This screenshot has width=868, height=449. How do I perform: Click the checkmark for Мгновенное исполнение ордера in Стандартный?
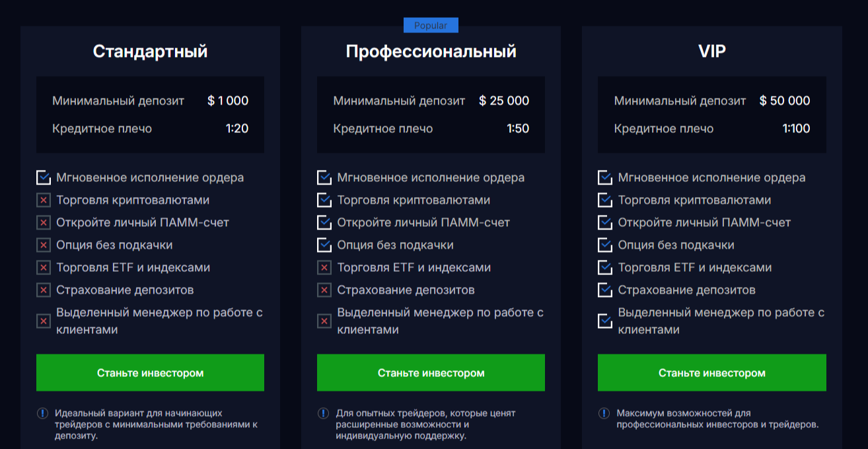click(x=44, y=178)
